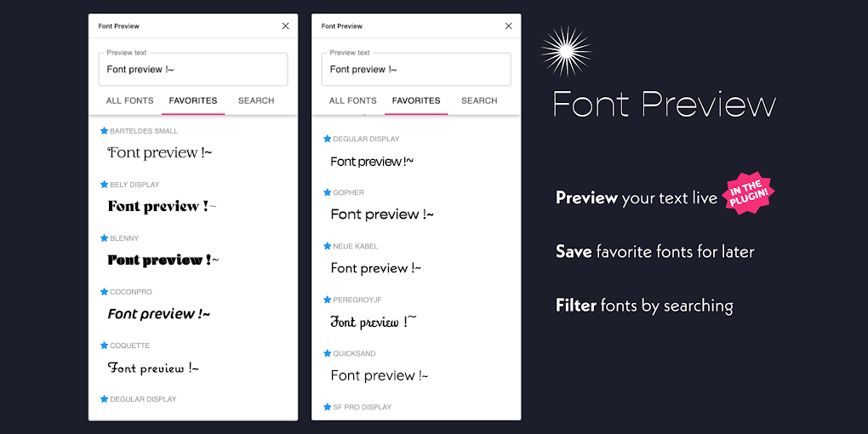Select the PeregroyJF script font sample

(374, 322)
